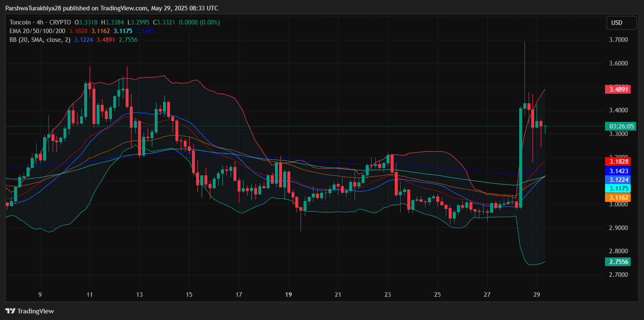Viewport: 644px width, 320px height.
Task: Click the green 2.7556 lower band price label
Action: pyautogui.click(x=617, y=262)
